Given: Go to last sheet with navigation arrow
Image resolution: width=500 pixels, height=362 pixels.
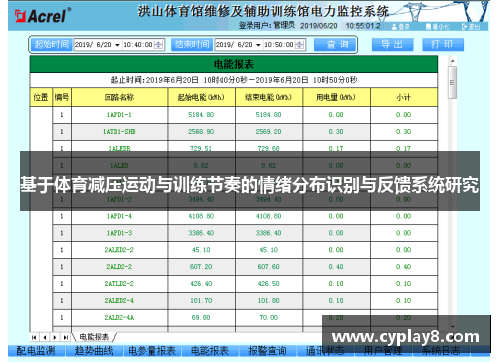Looking at the screenshot, I should [66, 337].
